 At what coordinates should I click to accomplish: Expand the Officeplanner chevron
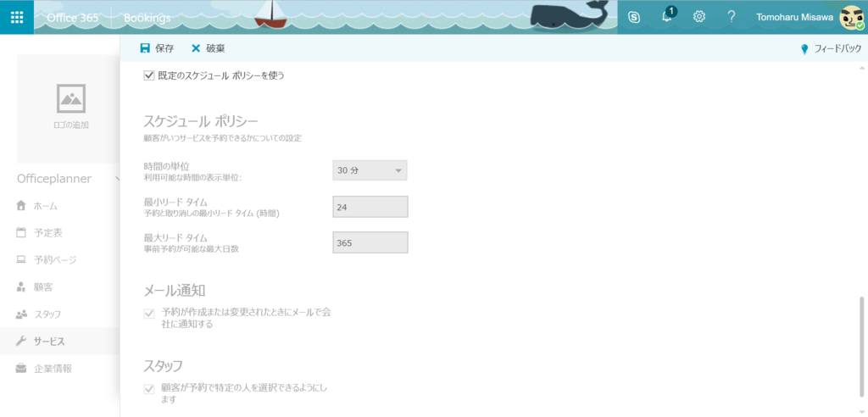pyautogui.click(x=117, y=179)
